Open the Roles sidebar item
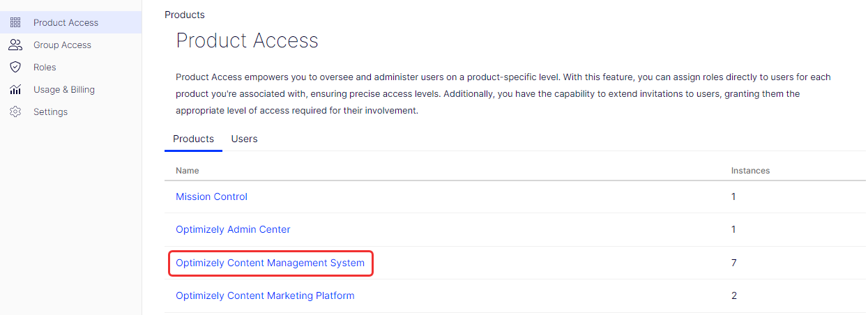 pos(45,67)
